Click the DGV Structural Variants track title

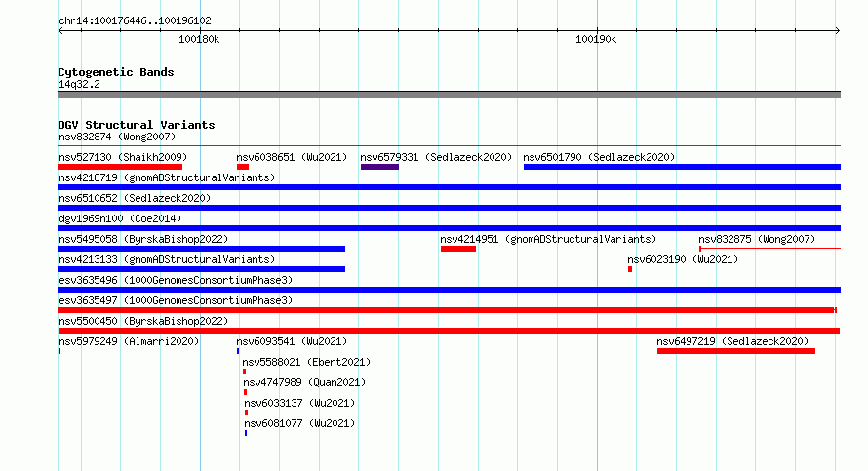coord(137,125)
